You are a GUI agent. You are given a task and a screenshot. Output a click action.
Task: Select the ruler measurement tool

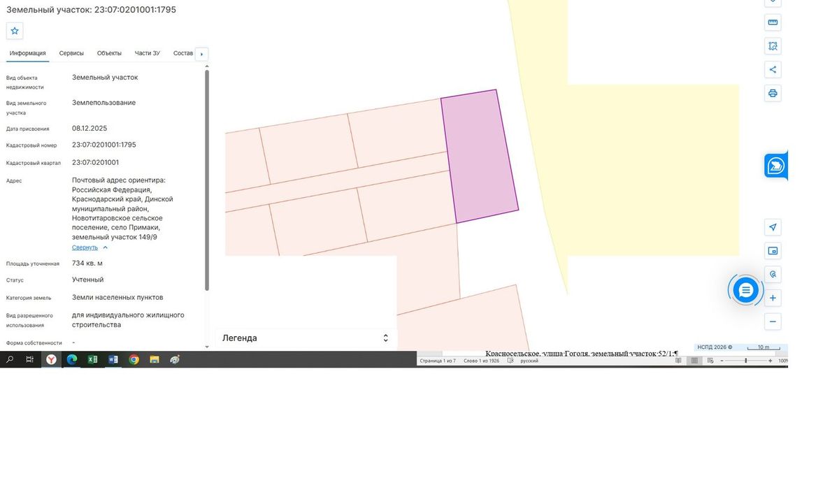pyautogui.click(x=773, y=22)
